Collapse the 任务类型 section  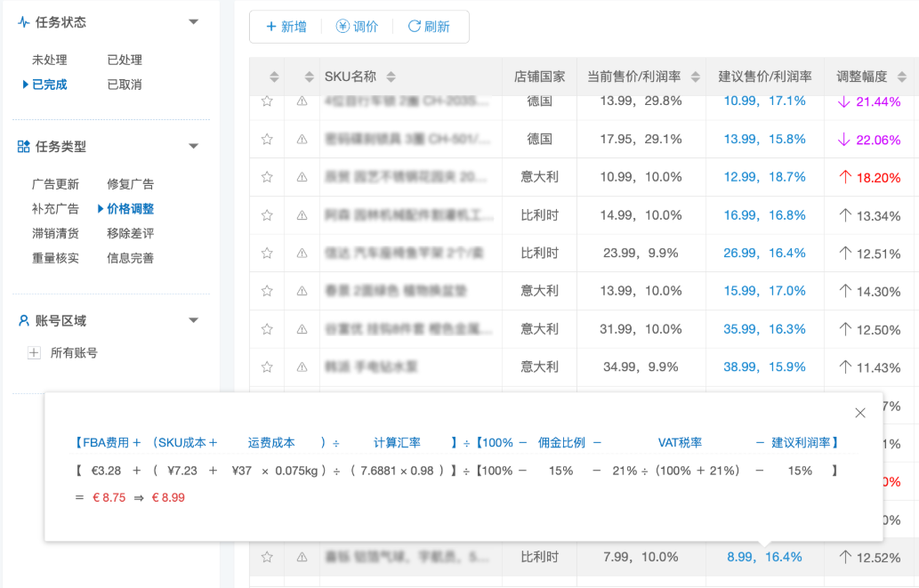193,147
